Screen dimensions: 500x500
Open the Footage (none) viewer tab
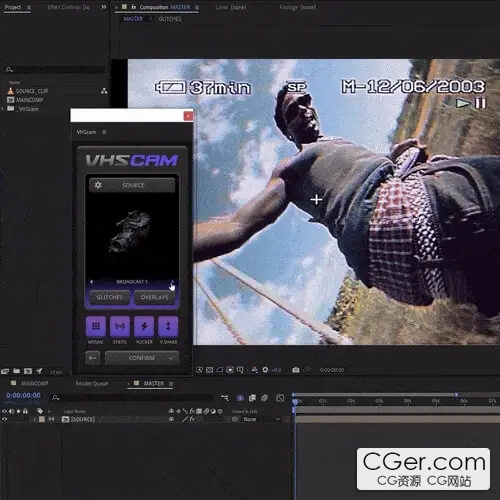click(x=298, y=7)
